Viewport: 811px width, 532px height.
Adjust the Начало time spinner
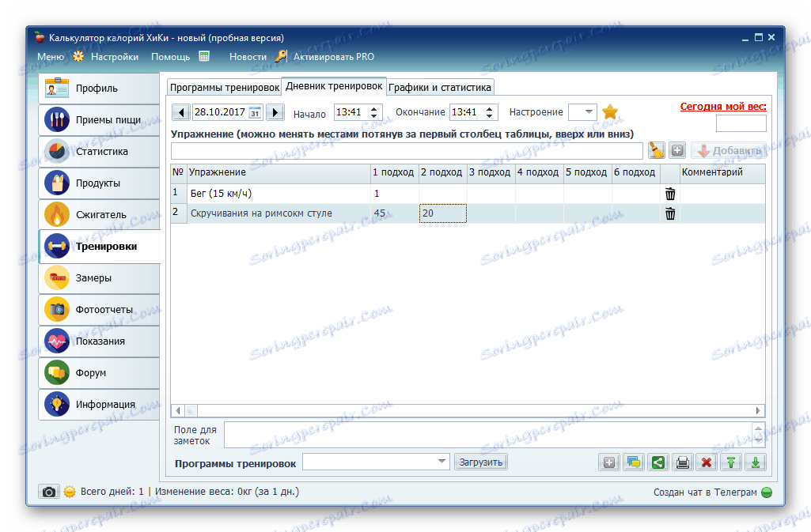click(x=373, y=112)
